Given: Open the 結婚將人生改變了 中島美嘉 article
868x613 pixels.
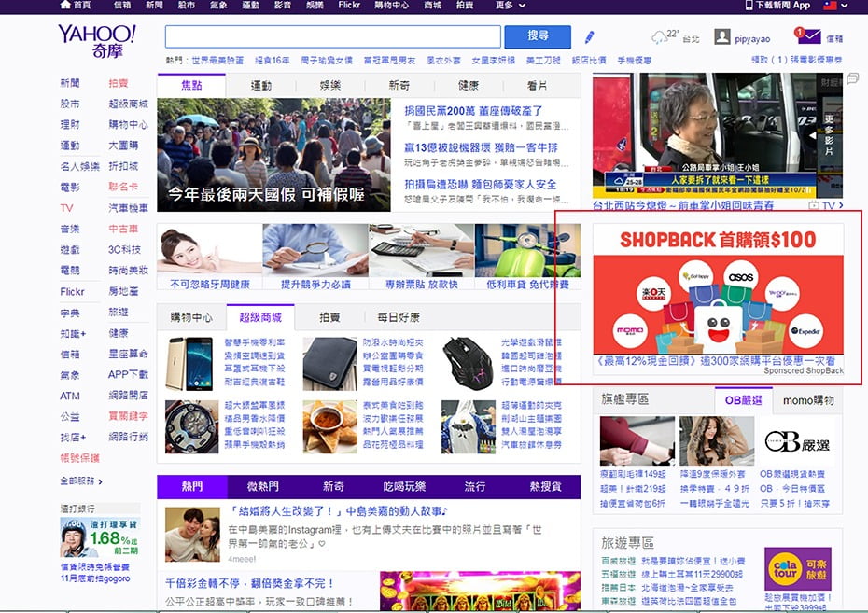Looking at the screenshot, I should [339, 511].
